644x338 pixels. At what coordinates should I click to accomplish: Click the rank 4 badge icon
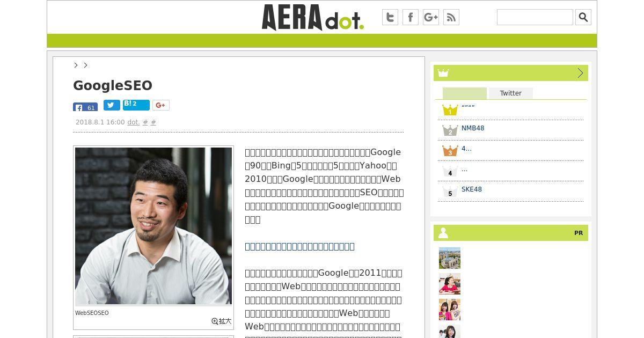pos(450,171)
